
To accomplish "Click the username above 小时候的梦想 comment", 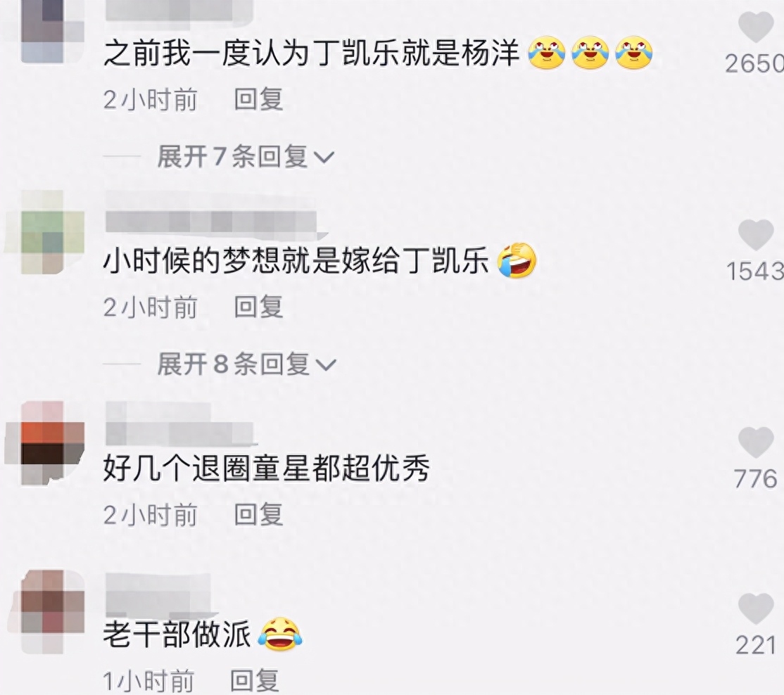I will click(211, 222).
